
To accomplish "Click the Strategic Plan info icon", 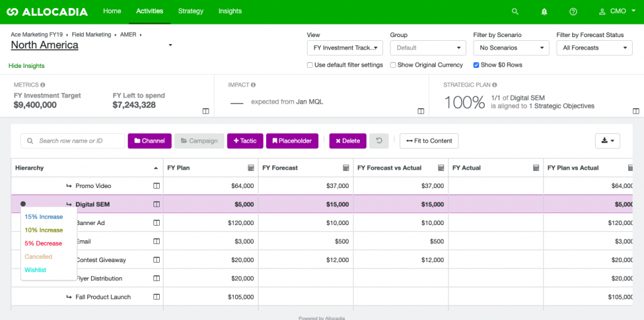I will 494,85.
